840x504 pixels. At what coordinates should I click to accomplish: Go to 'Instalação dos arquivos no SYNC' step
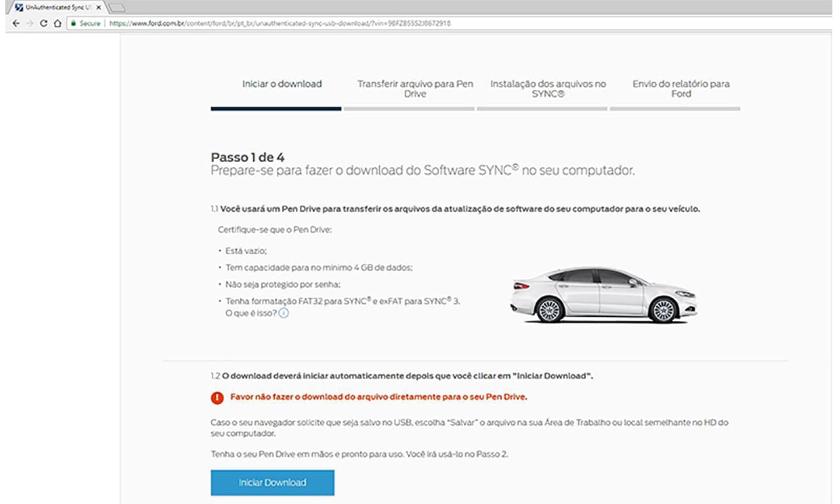click(x=548, y=89)
